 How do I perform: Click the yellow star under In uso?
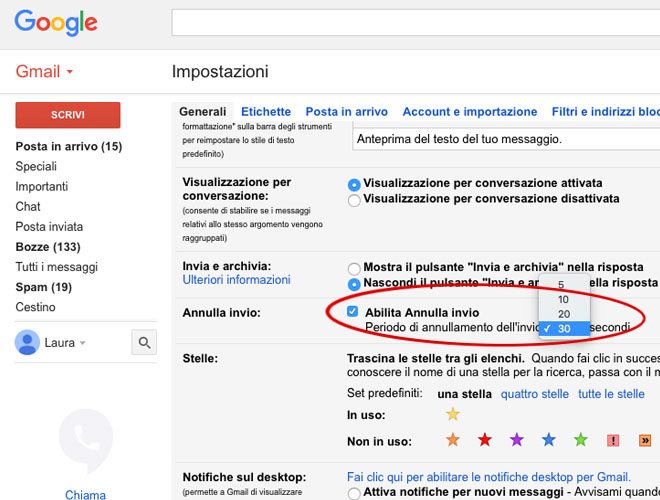(x=452, y=414)
